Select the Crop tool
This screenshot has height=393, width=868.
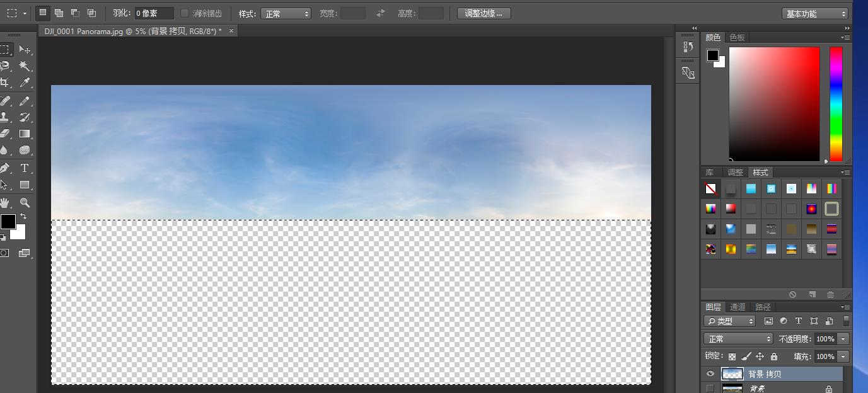click(x=5, y=83)
